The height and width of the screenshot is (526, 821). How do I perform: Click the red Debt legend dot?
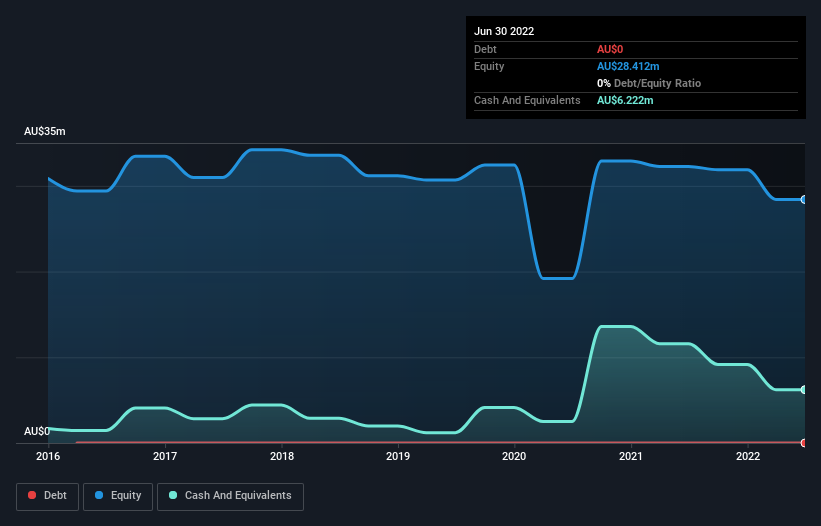pos(32,495)
